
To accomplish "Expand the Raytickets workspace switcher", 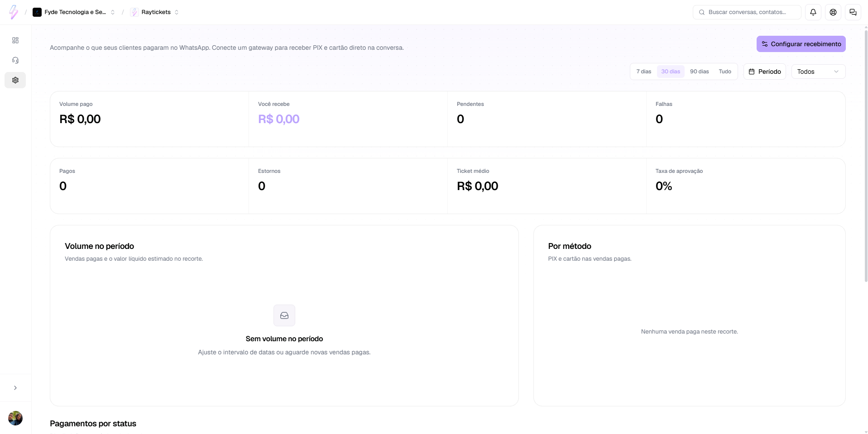I will coord(154,12).
